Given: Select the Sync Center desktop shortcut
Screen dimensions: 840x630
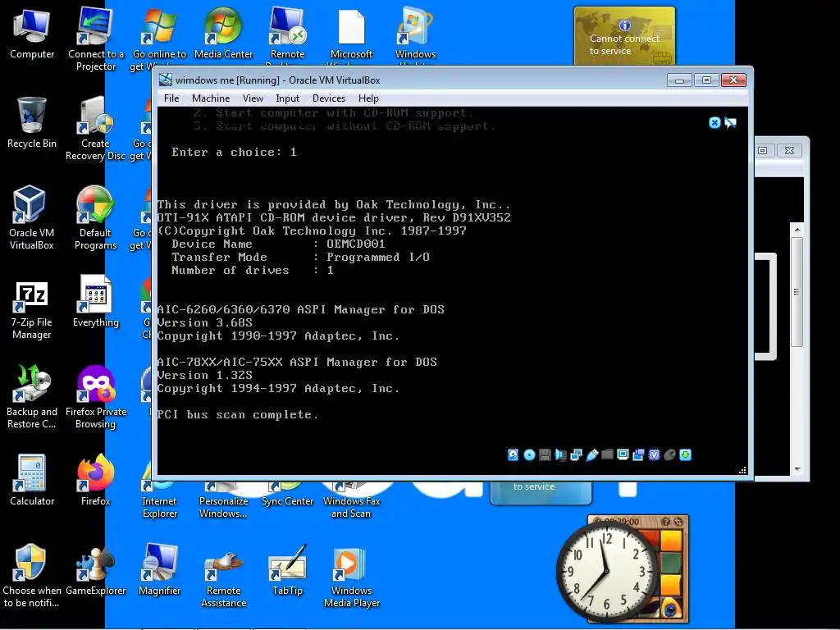Looking at the screenshot, I should [287, 494].
